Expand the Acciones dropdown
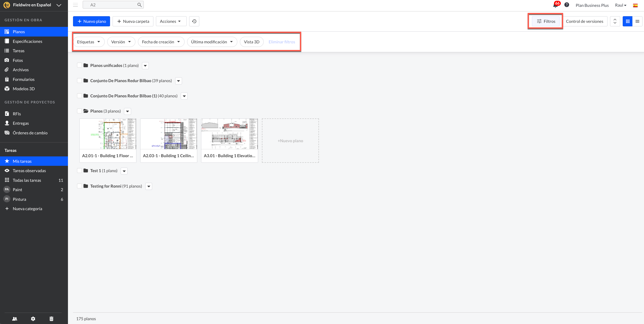This screenshot has width=644, height=324. [171, 21]
